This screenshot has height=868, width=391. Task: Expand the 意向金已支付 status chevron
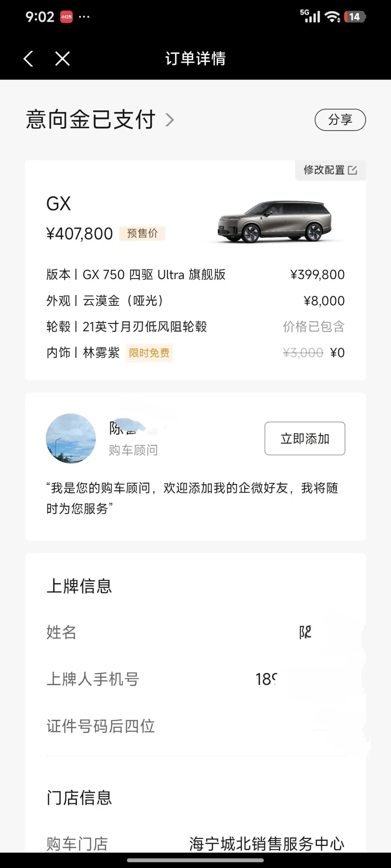tap(170, 120)
